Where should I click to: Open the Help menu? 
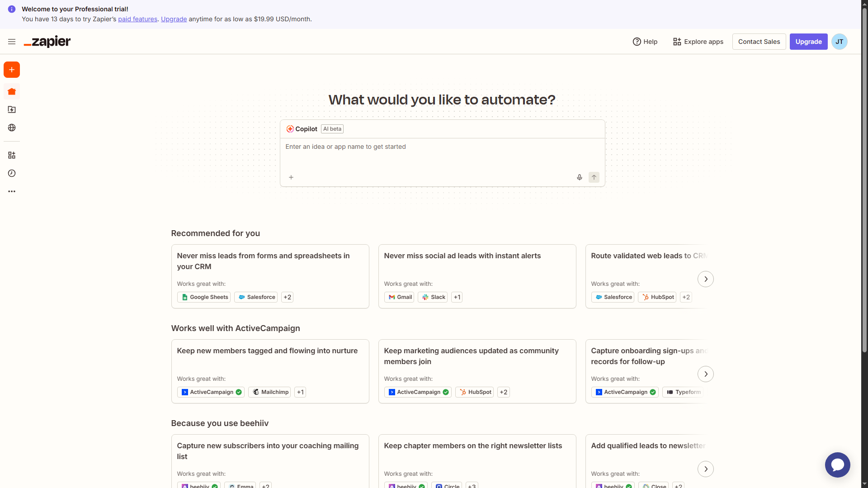pos(645,42)
